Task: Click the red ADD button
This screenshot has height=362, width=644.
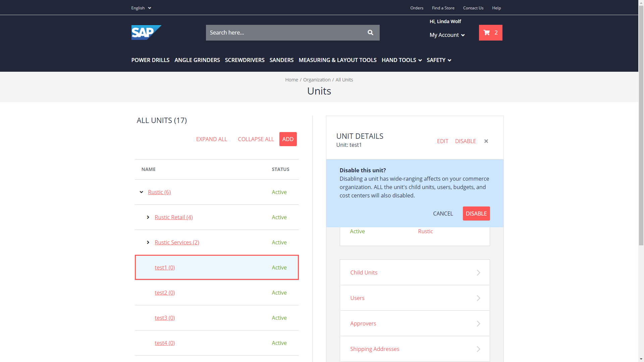Action: coord(288,139)
